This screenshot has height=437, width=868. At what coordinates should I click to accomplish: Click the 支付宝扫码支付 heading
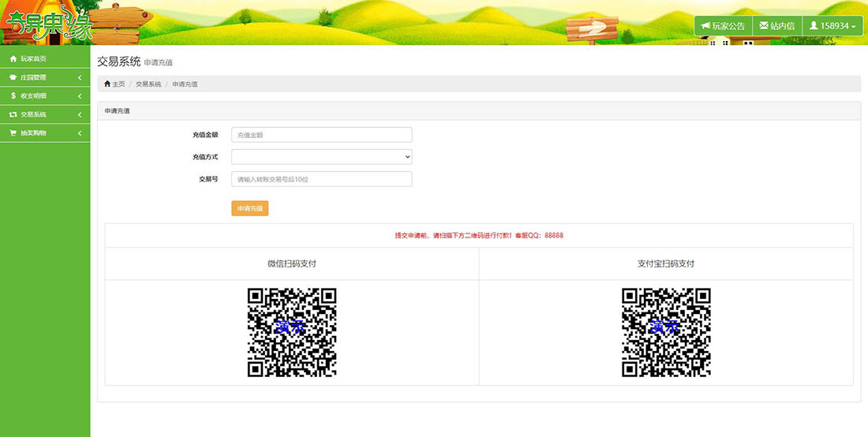(x=666, y=264)
